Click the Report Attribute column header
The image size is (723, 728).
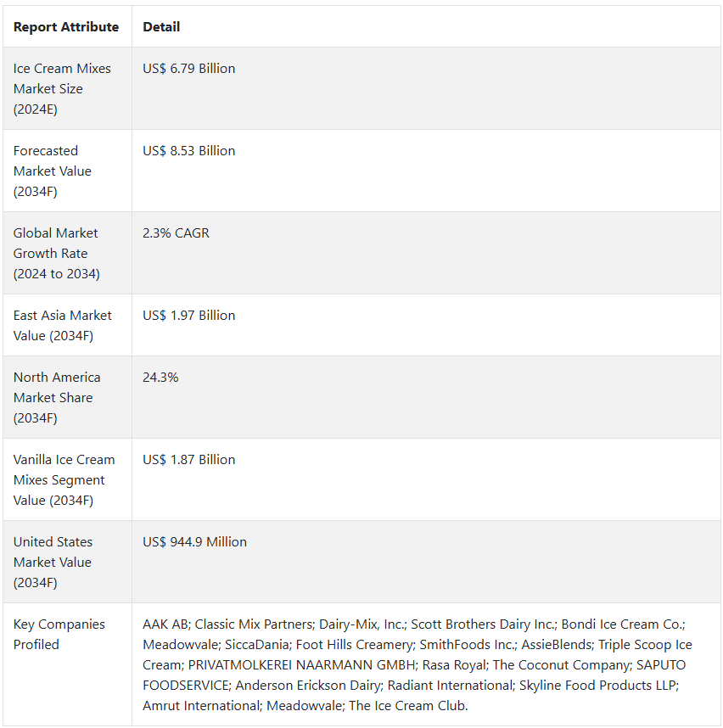66,27
